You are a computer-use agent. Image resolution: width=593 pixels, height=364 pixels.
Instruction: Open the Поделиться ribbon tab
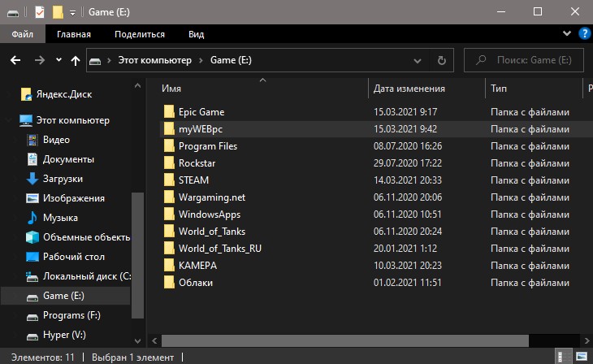pyautogui.click(x=140, y=34)
